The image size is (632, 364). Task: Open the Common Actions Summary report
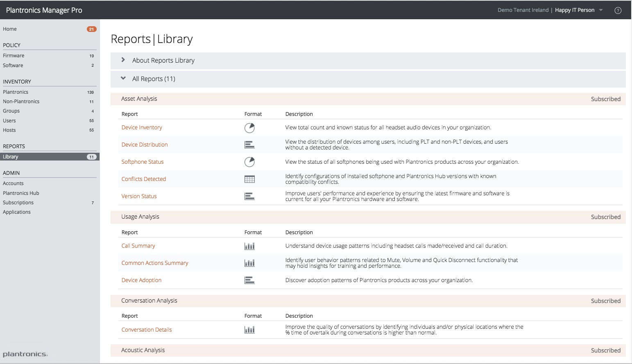coord(155,263)
